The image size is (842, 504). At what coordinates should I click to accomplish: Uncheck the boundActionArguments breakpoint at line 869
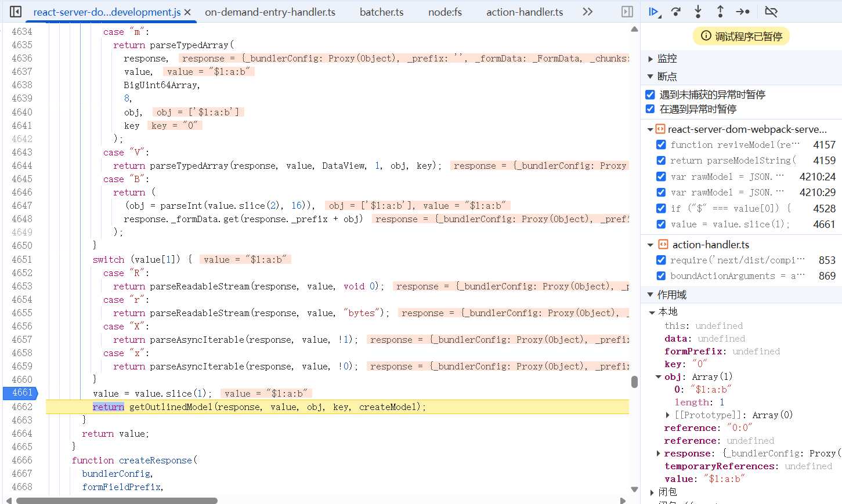(x=661, y=276)
